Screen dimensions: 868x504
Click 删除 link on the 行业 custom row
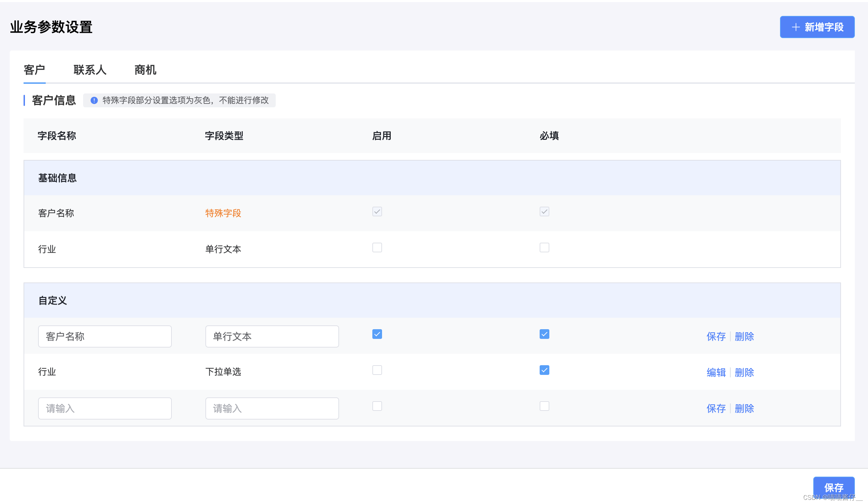click(744, 372)
